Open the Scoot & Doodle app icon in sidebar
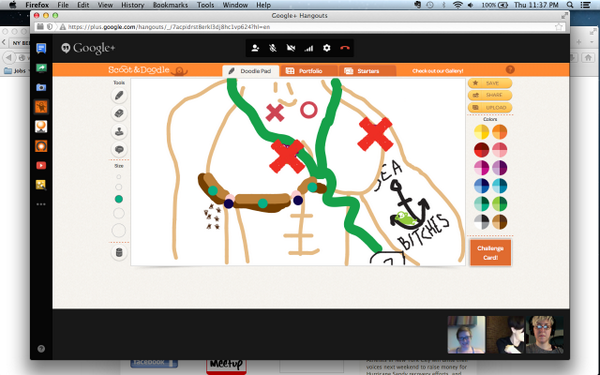This screenshot has height=375, width=600. tap(41, 107)
